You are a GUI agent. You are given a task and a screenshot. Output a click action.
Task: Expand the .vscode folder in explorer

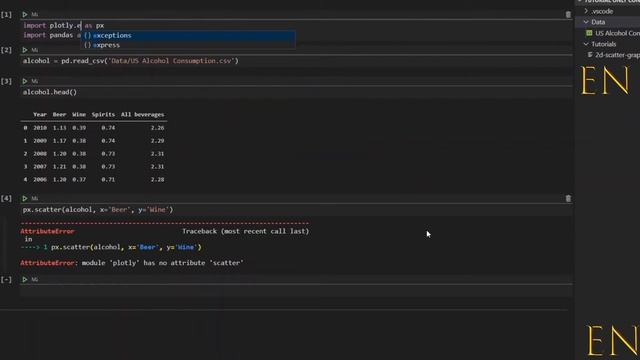click(x=602, y=11)
